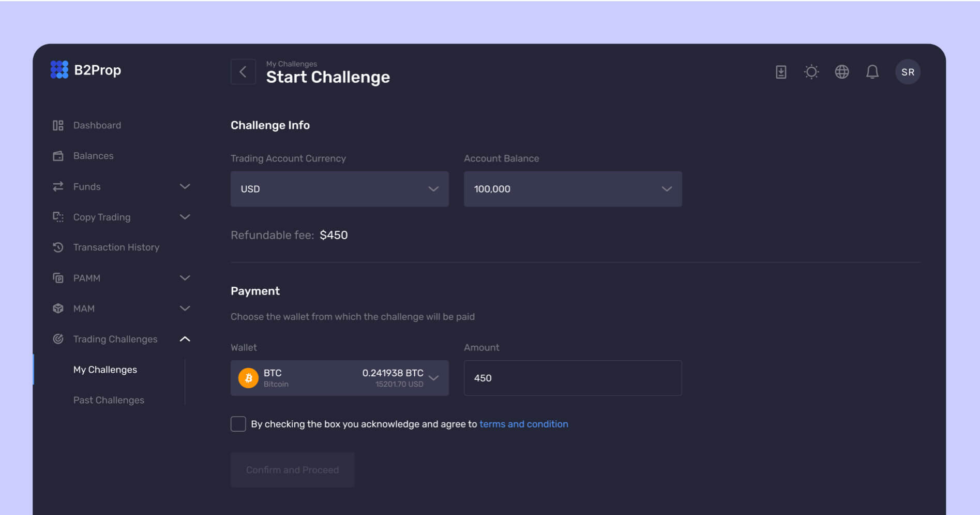
Task: Open the Account Balance dropdown
Action: [x=572, y=189]
